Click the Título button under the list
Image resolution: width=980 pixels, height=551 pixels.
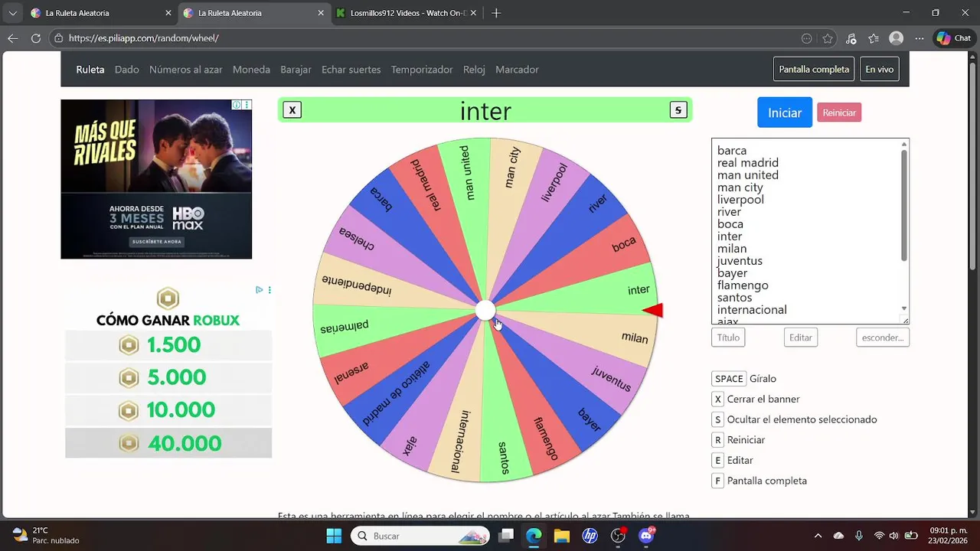tap(728, 337)
